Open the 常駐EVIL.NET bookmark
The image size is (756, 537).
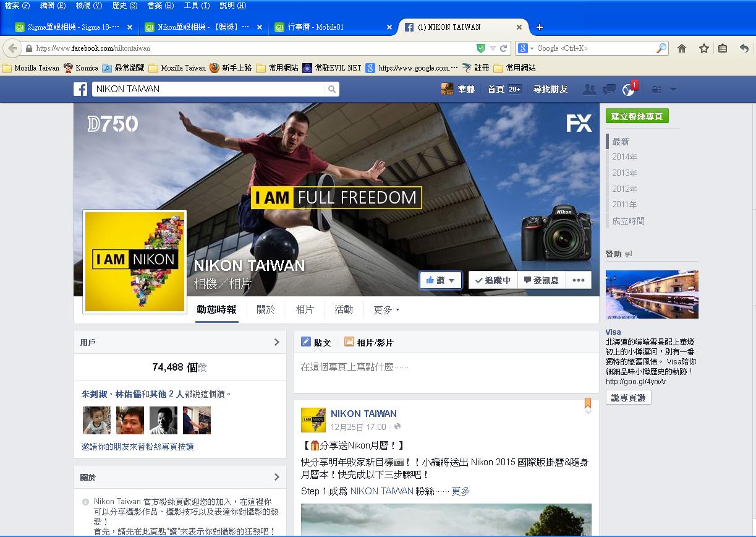[x=332, y=68]
